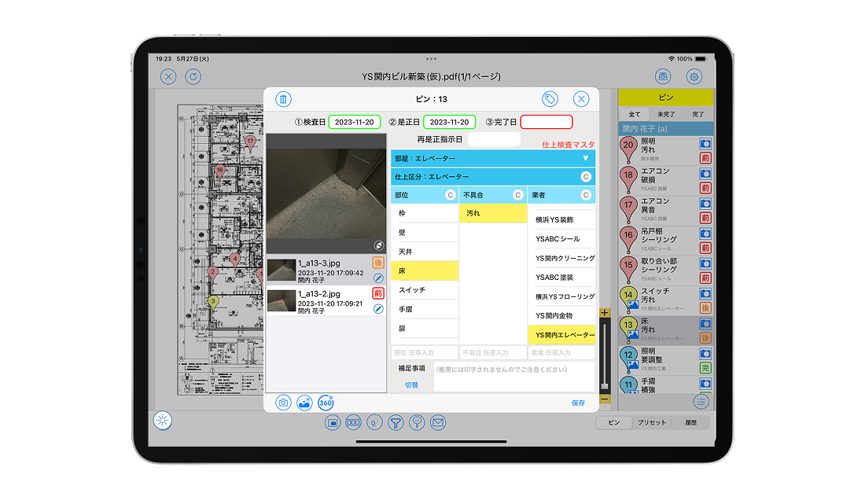The height and width of the screenshot is (504, 865).
Task: Open the filter funnel icon in the bottom toolbar
Action: tap(396, 423)
